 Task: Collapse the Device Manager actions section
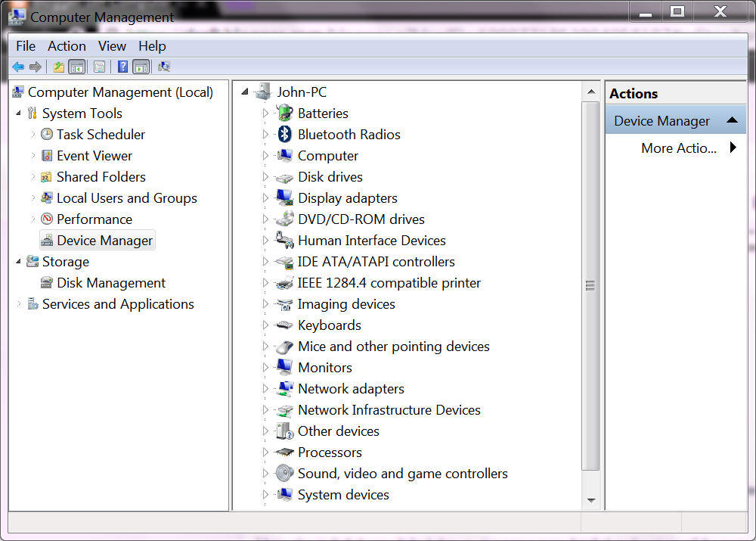(x=731, y=121)
